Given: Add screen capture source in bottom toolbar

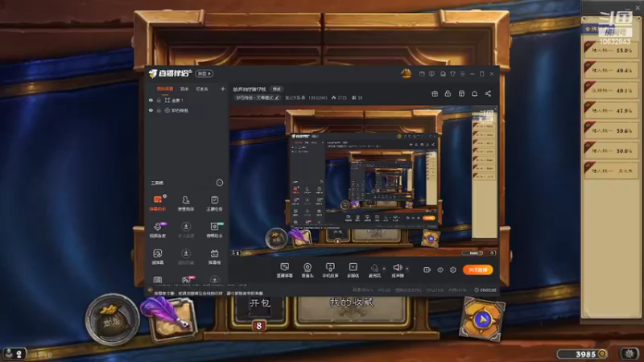Looking at the screenshot, I should pos(285,270).
